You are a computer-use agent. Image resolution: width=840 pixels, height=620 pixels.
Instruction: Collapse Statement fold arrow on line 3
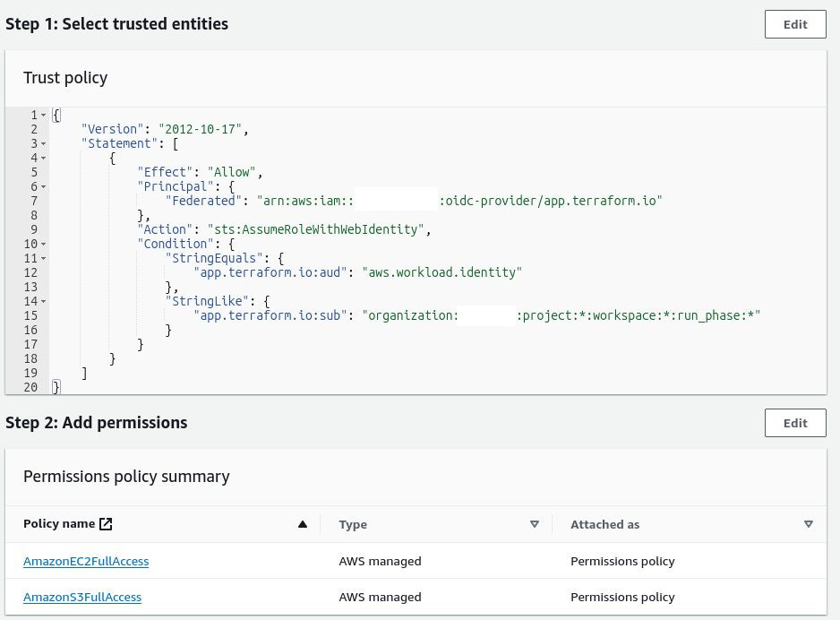click(43, 143)
